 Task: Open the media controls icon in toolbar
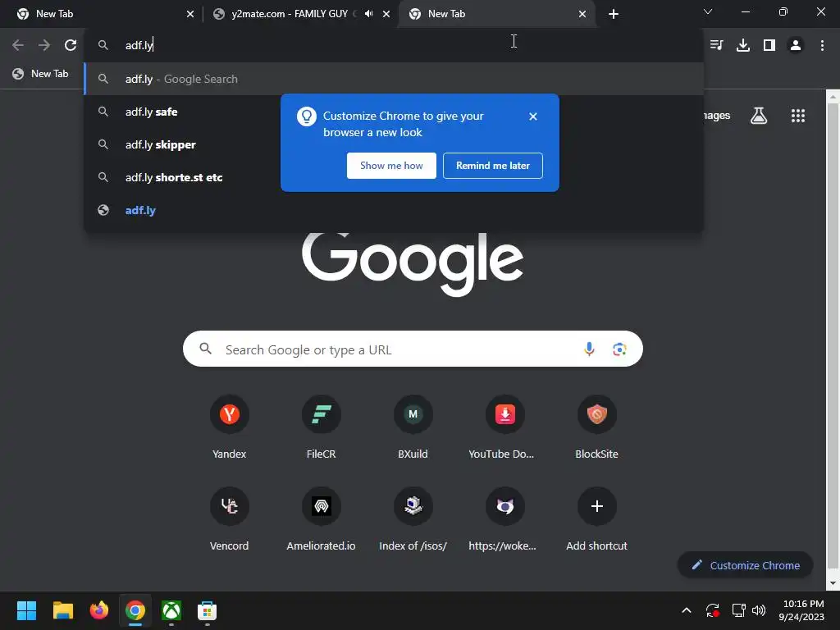pos(716,45)
